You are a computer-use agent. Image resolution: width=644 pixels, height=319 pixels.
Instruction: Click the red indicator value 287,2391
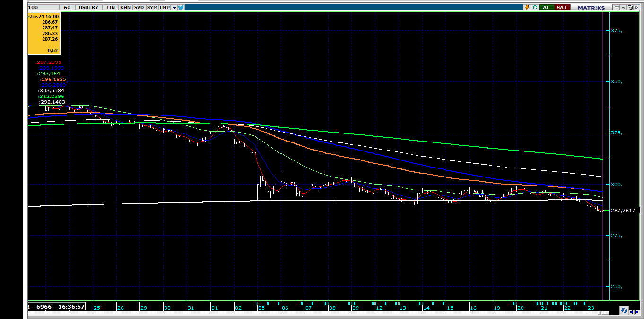[x=49, y=62]
